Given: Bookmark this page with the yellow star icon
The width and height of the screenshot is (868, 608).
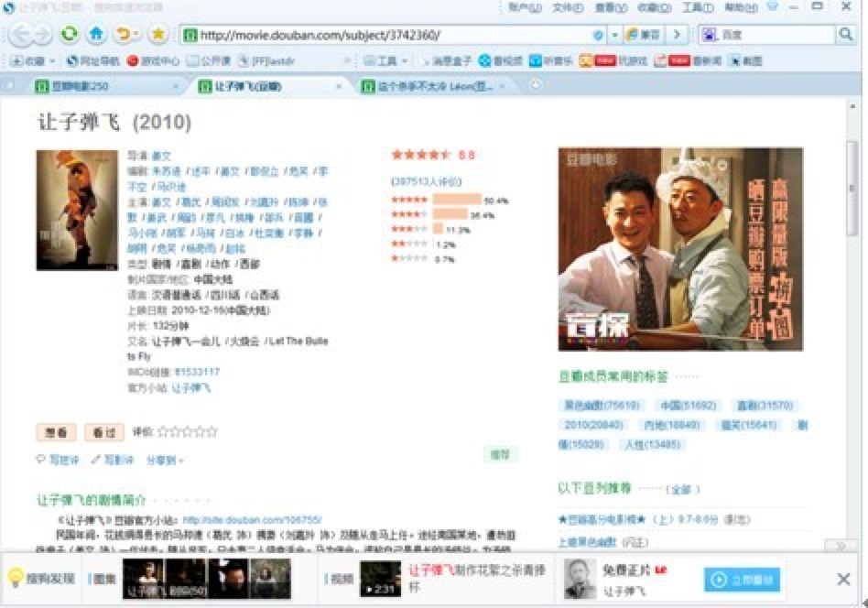Looking at the screenshot, I should pyautogui.click(x=158, y=34).
